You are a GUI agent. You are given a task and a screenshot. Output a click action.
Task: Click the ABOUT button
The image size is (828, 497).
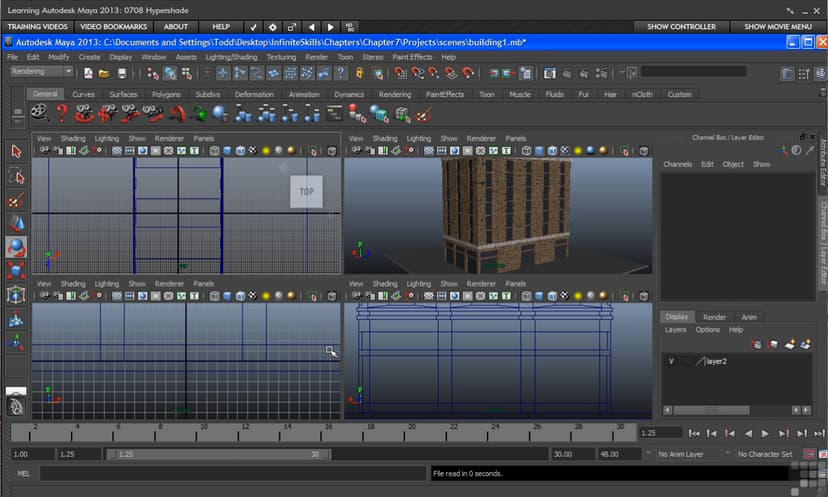(x=175, y=26)
